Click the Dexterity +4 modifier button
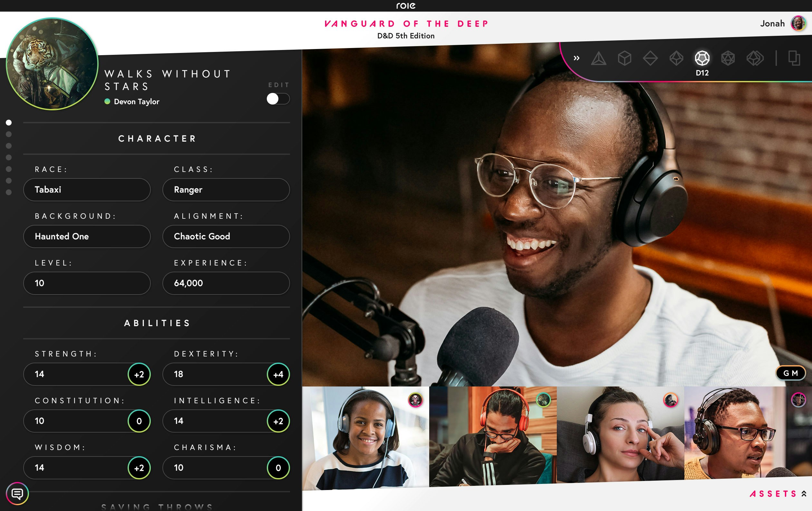 point(278,374)
